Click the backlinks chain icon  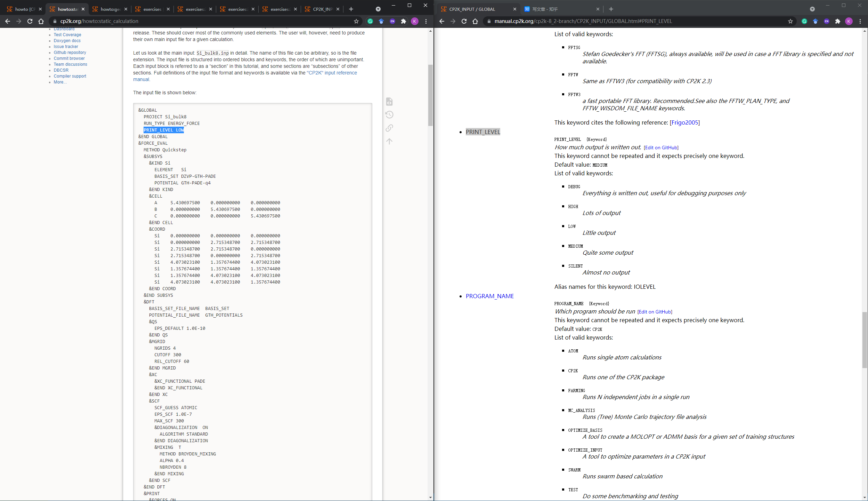coord(389,128)
